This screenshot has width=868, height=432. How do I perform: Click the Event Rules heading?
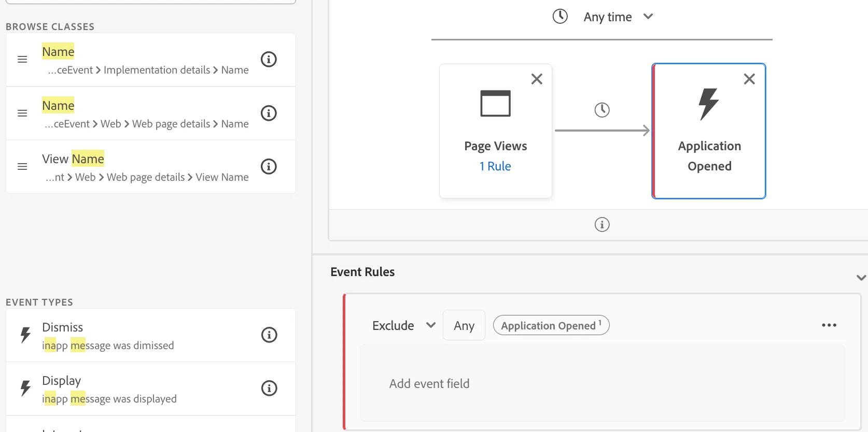362,272
